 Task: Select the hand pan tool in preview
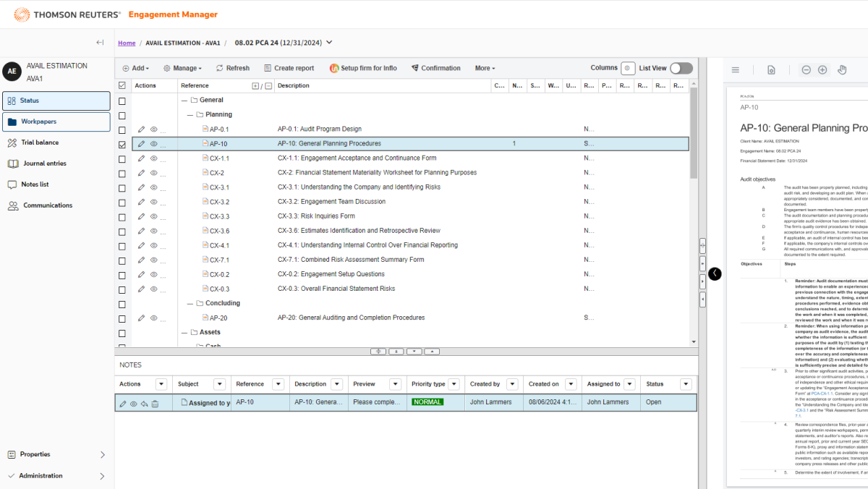click(842, 70)
